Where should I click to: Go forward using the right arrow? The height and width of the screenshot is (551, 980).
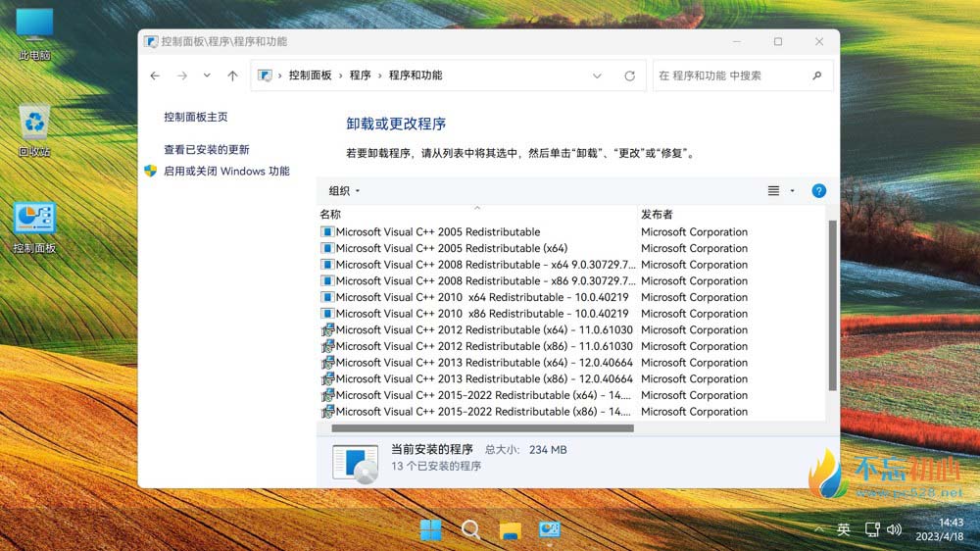point(182,75)
